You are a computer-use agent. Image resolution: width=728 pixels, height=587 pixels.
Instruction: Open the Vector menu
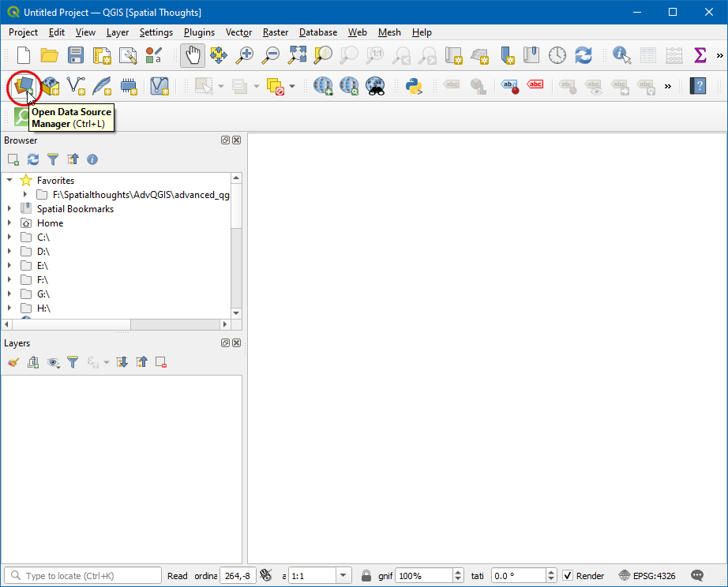pyautogui.click(x=238, y=32)
